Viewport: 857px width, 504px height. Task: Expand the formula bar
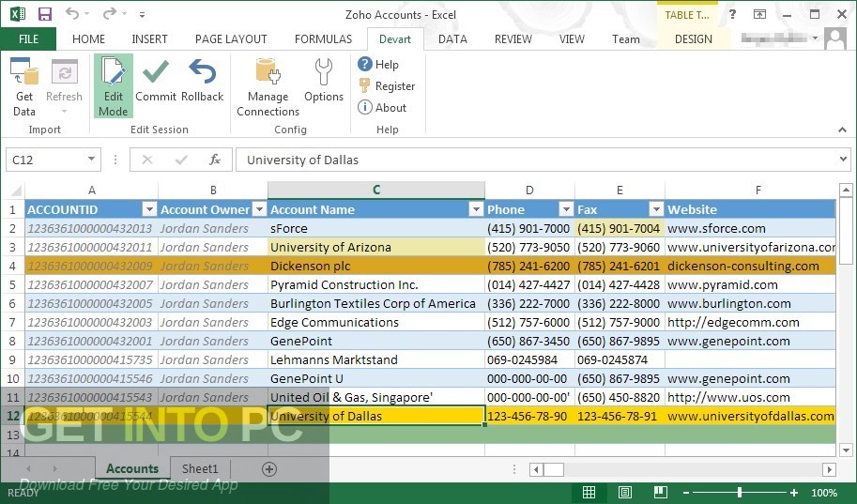[x=843, y=159]
